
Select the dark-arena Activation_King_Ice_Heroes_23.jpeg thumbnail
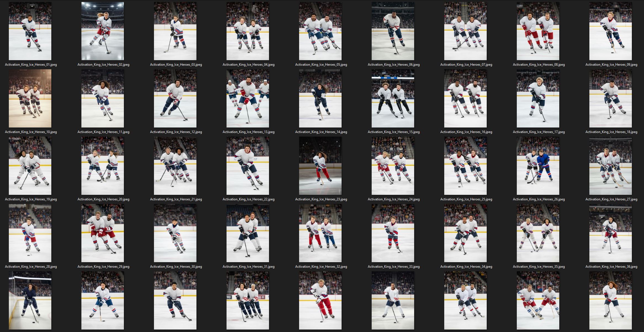click(x=320, y=166)
